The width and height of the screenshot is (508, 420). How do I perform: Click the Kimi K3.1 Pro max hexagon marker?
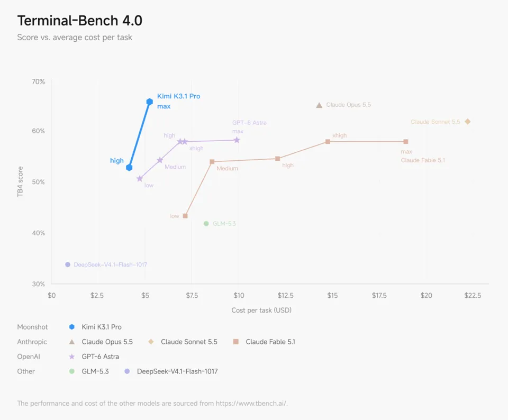pos(149,102)
